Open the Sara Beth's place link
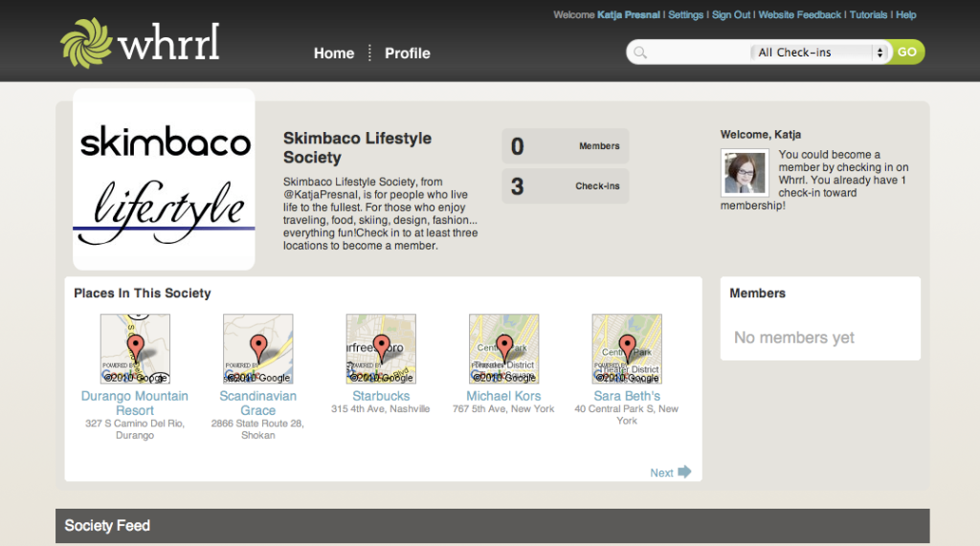 [x=627, y=396]
